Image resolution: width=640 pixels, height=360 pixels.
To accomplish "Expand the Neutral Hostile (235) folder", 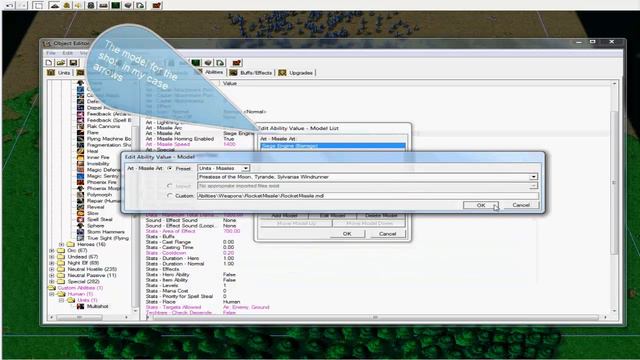I will click(52, 269).
